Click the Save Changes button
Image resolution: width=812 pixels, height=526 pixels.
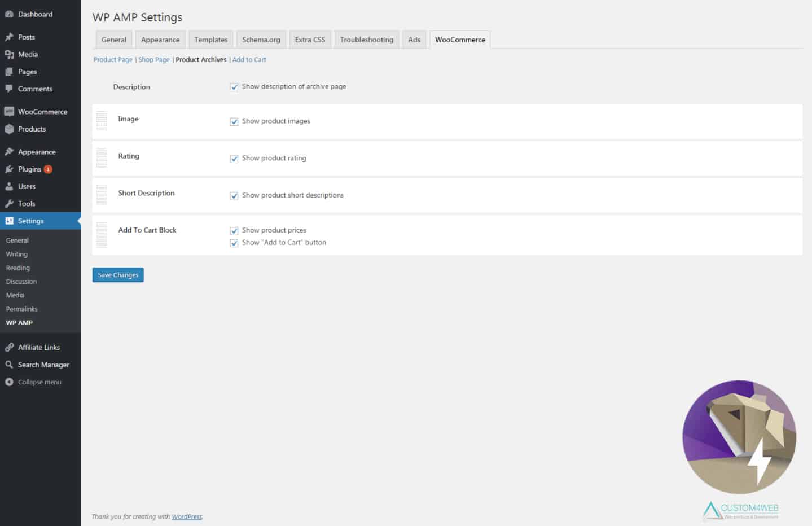click(x=118, y=275)
